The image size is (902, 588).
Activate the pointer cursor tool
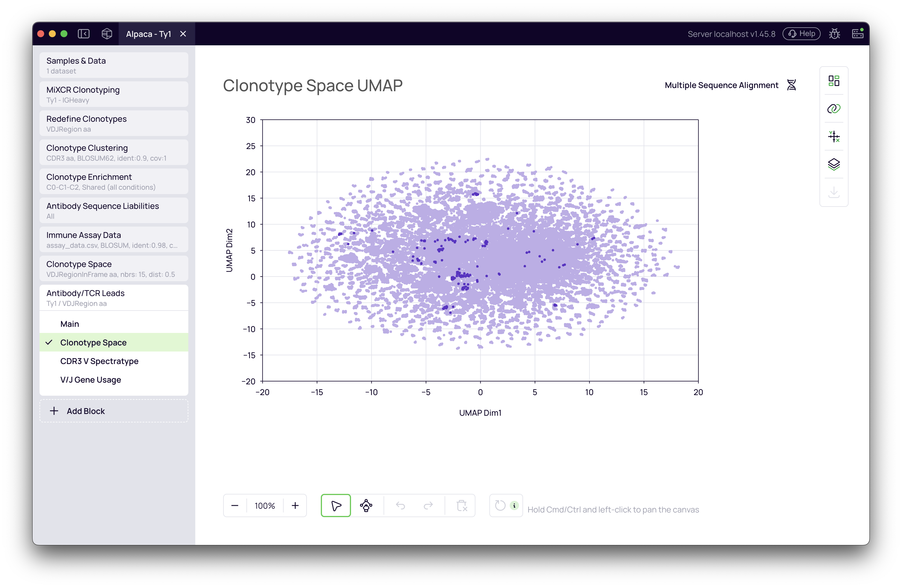point(336,505)
